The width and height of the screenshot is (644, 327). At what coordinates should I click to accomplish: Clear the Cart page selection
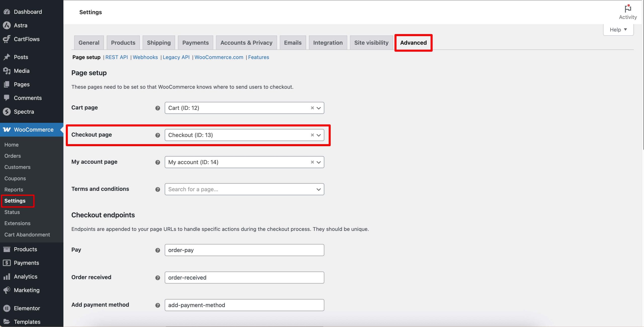coord(312,108)
